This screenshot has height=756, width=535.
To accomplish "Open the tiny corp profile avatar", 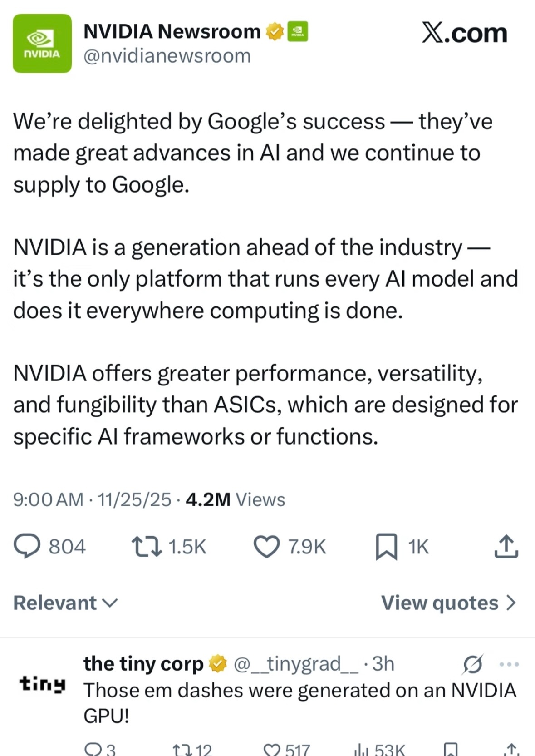I will tap(42, 683).
